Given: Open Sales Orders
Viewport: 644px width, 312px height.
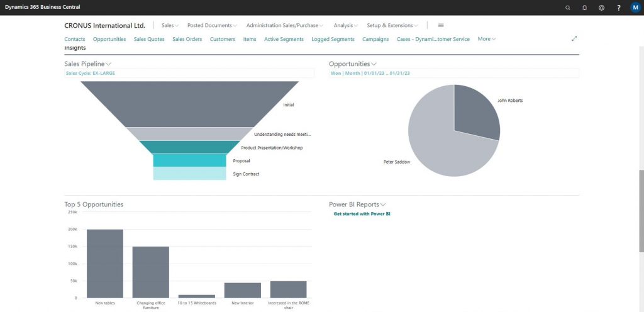Looking at the screenshot, I should tap(187, 39).
